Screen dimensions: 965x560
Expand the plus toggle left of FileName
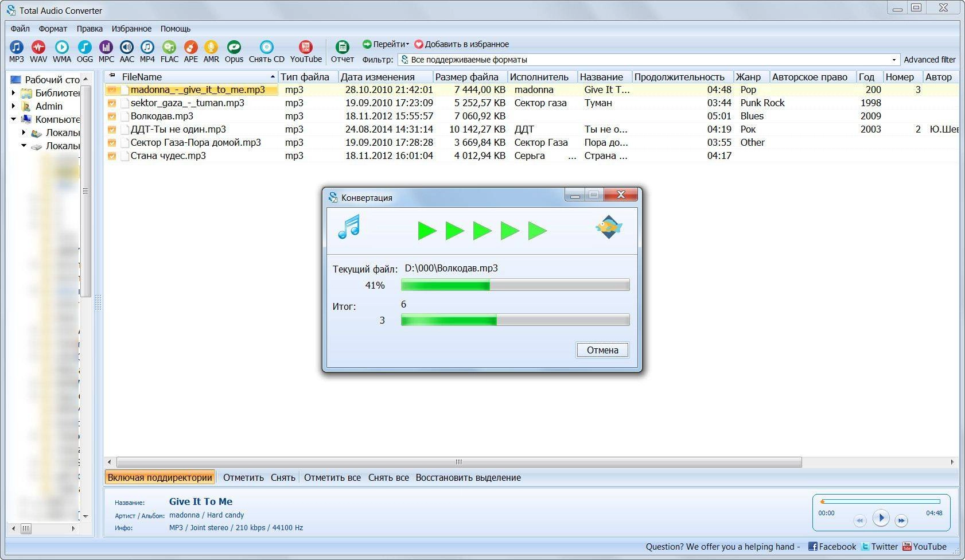coord(112,76)
